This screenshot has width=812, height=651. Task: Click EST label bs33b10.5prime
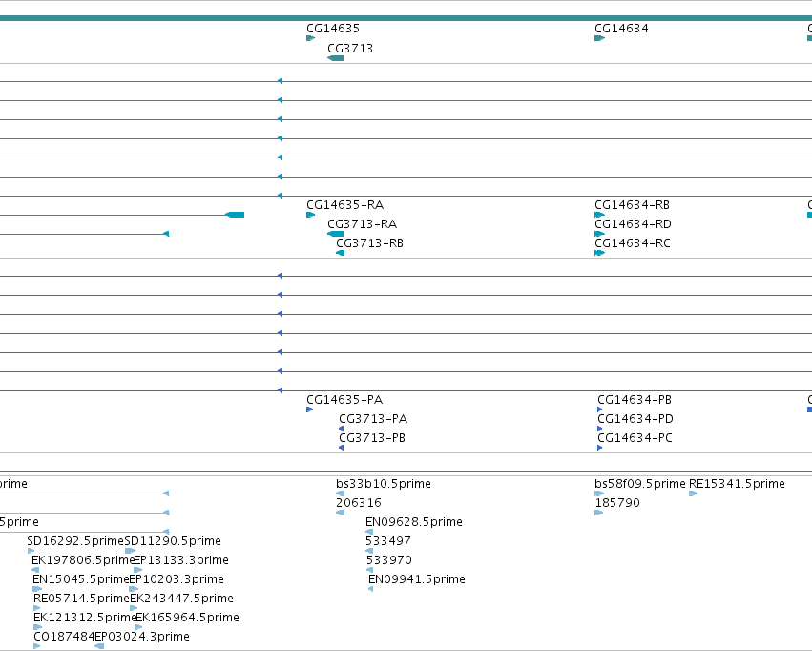pos(384,484)
